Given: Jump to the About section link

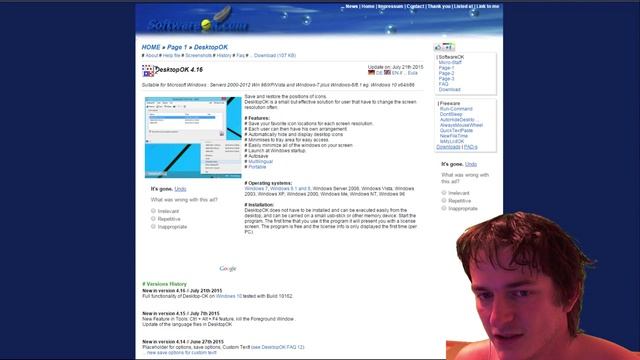Looking at the screenshot, I should pyautogui.click(x=151, y=56).
